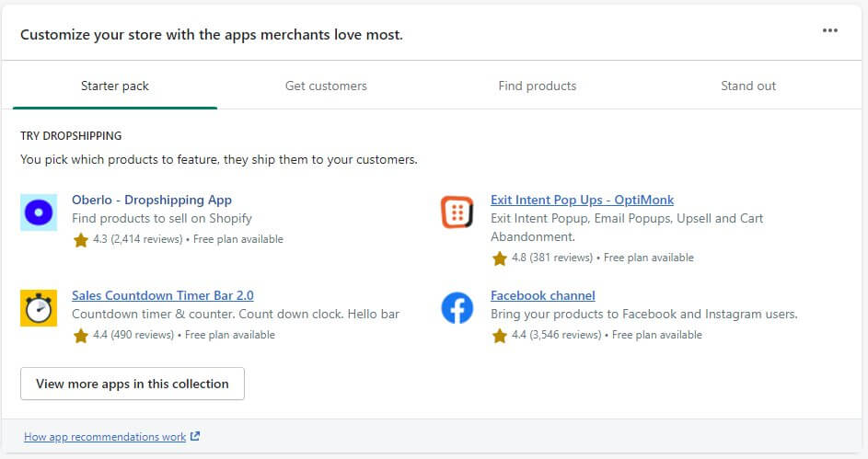Open How app recommendations work link
Viewport: 868px width, 459px height.
[105, 437]
